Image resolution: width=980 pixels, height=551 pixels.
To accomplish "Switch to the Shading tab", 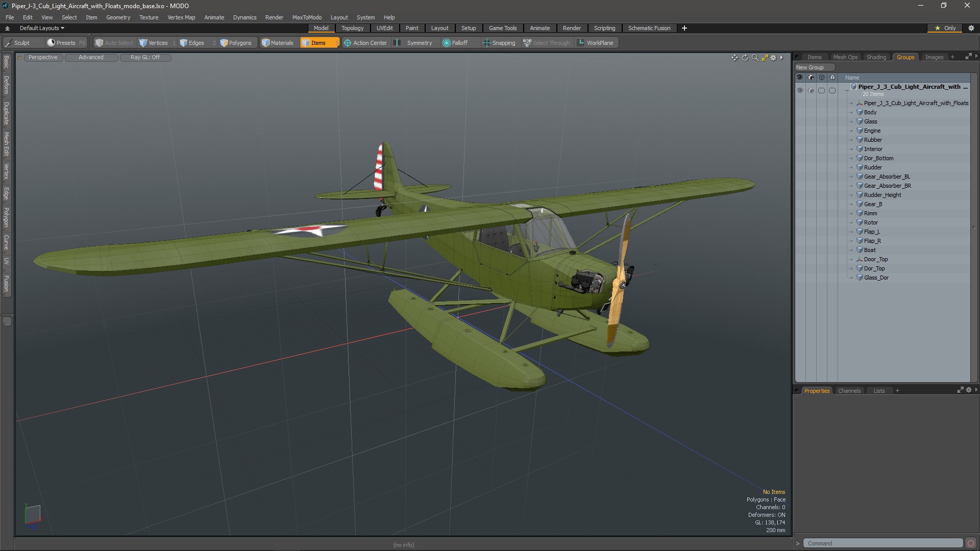I will (876, 57).
